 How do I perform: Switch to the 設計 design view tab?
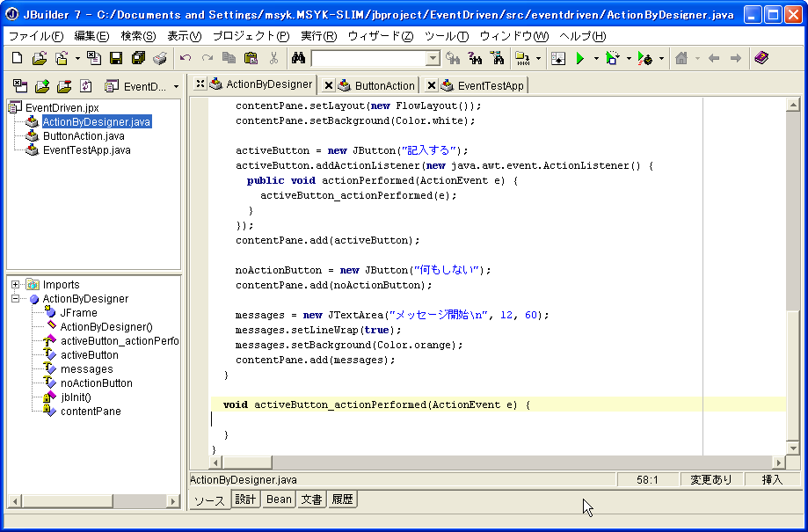[x=245, y=499]
